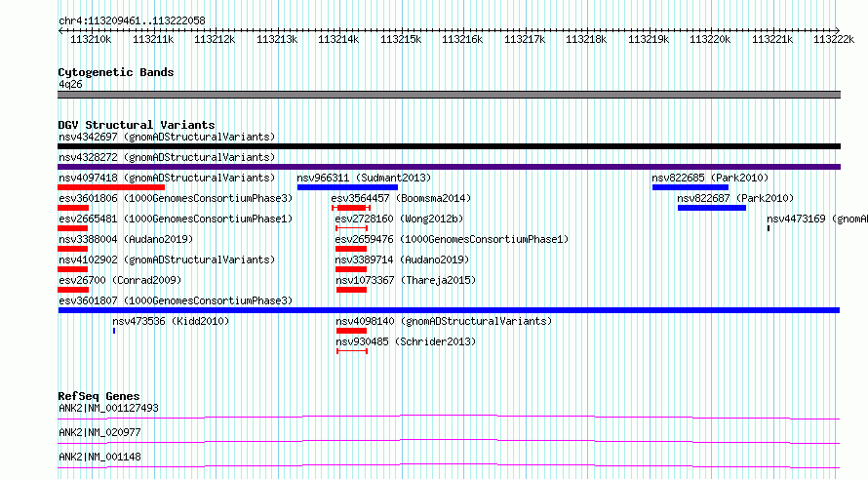Click nsv473536 (Kidd2010) variant label

pyautogui.click(x=171, y=321)
